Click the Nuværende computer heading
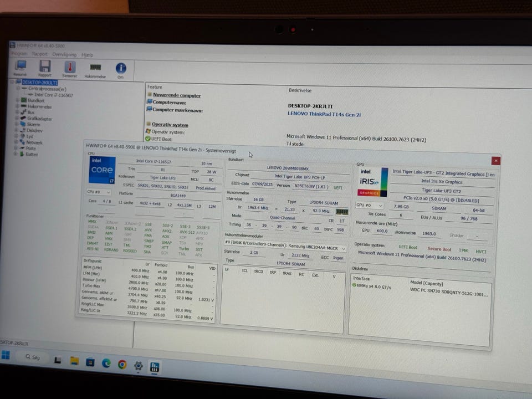 tap(177, 95)
